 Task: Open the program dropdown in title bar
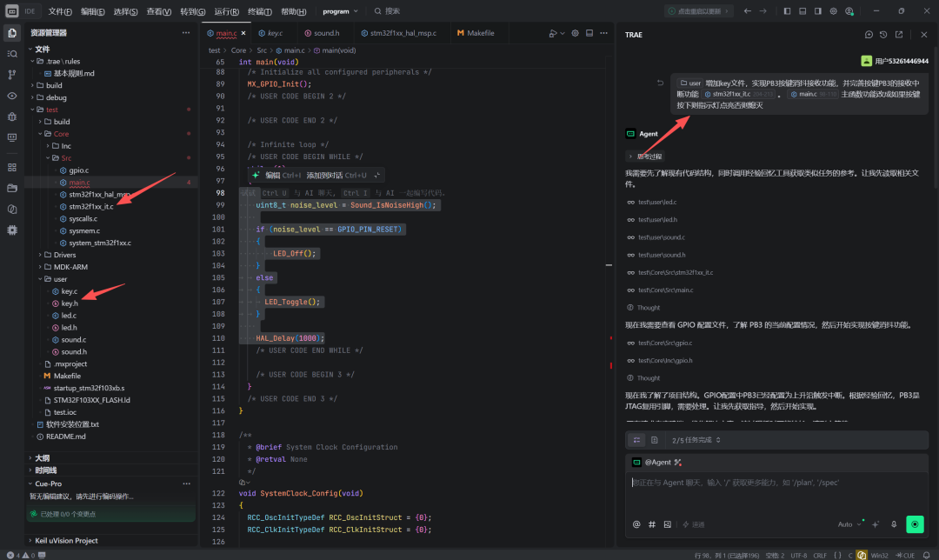point(340,10)
